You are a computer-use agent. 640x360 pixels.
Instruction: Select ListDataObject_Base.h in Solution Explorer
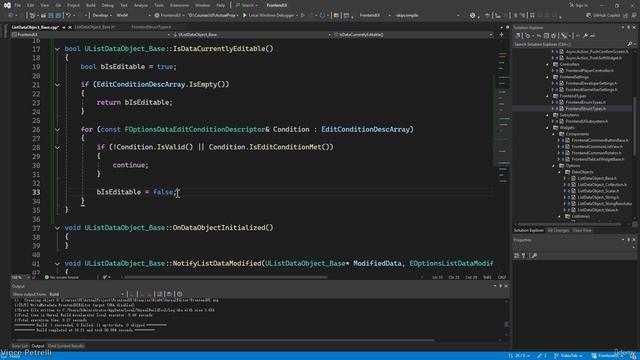(x=597, y=178)
